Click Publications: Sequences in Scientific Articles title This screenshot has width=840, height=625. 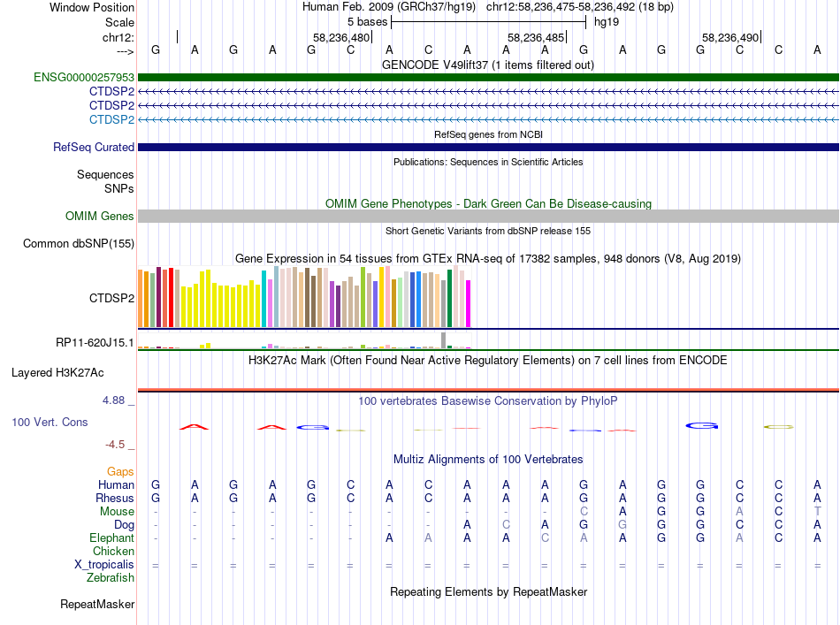coord(488,162)
